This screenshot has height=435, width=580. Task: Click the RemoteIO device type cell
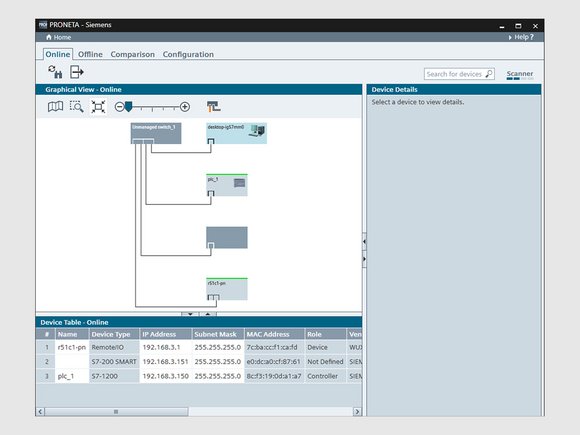(114, 347)
